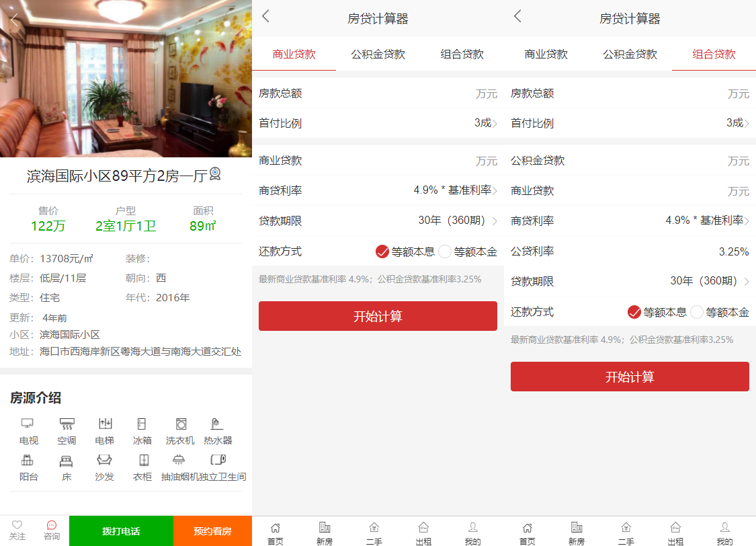The width and height of the screenshot is (756, 546).
Task: Focus 房款总额 field on the combined-loan screen
Action: [x=630, y=93]
